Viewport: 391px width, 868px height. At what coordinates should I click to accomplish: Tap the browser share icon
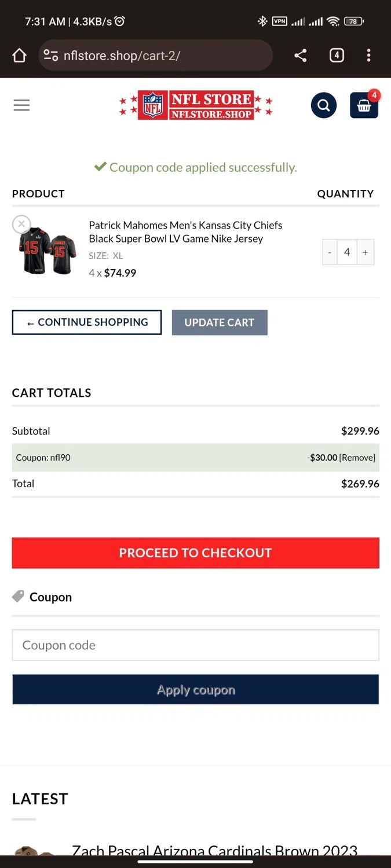[300, 56]
